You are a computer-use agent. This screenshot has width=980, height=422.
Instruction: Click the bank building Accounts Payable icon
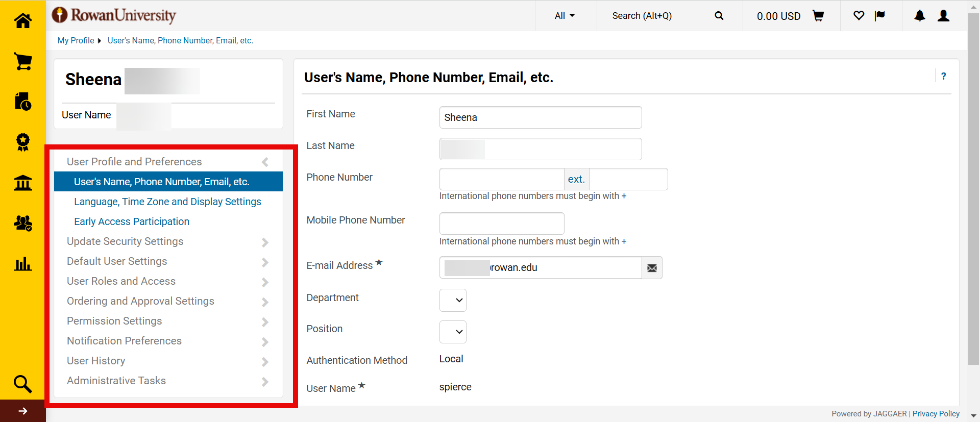22,183
